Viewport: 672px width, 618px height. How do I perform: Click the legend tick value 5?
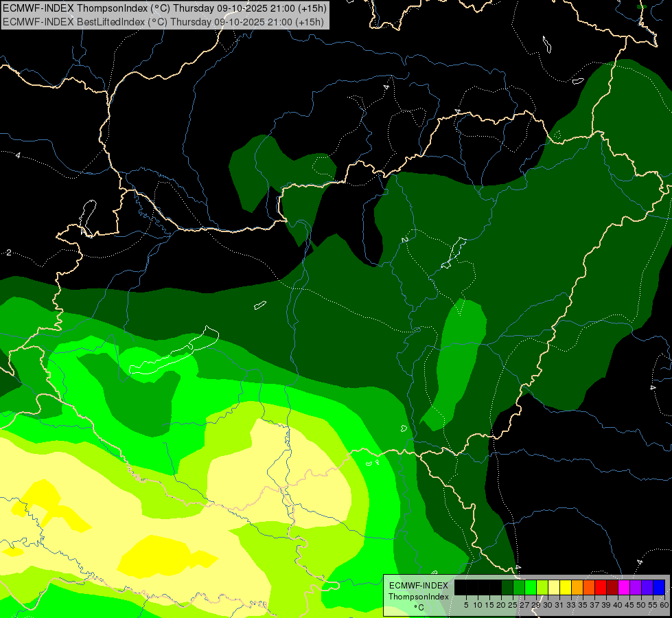(466, 605)
